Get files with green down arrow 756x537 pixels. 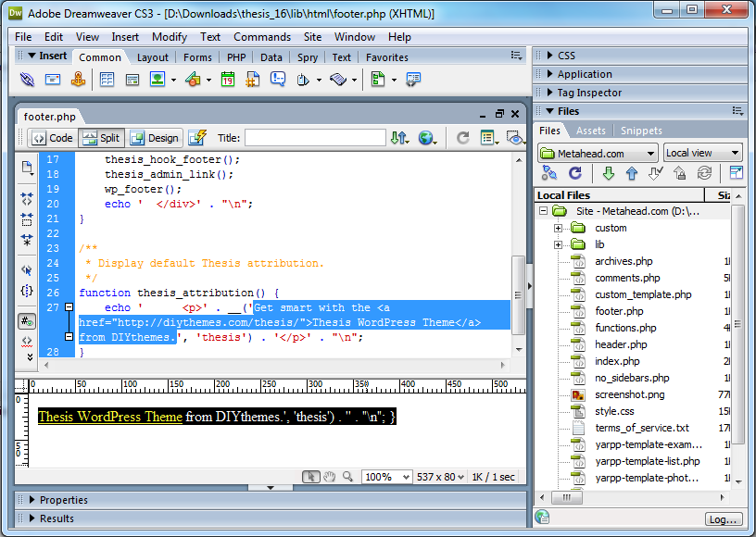pyautogui.click(x=609, y=173)
